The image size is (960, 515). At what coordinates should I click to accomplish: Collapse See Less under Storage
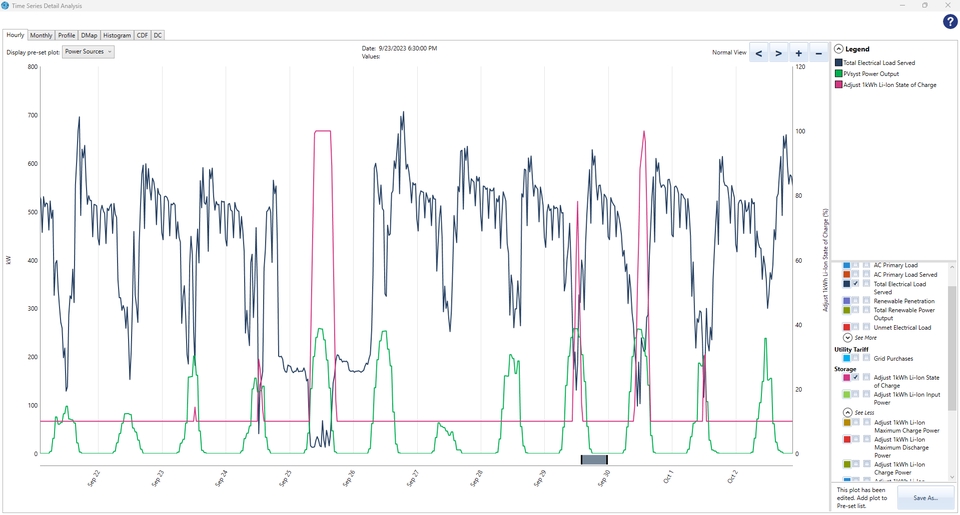(859, 413)
